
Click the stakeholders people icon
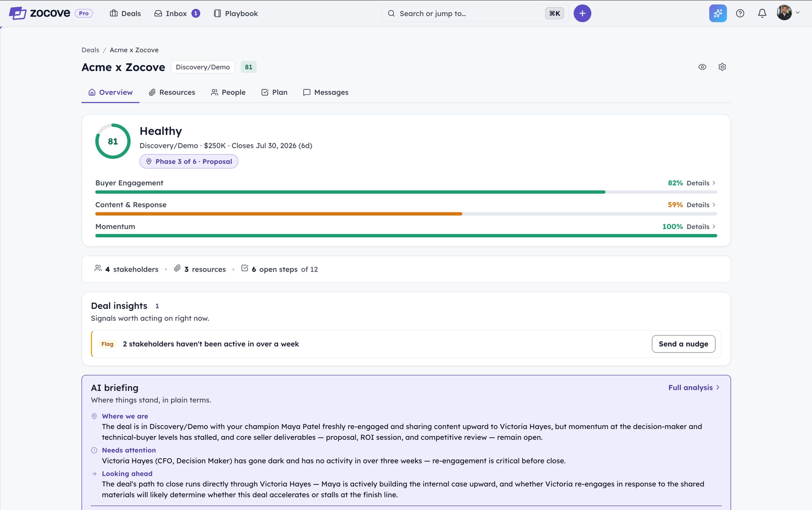pyautogui.click(x=98, y=268)
